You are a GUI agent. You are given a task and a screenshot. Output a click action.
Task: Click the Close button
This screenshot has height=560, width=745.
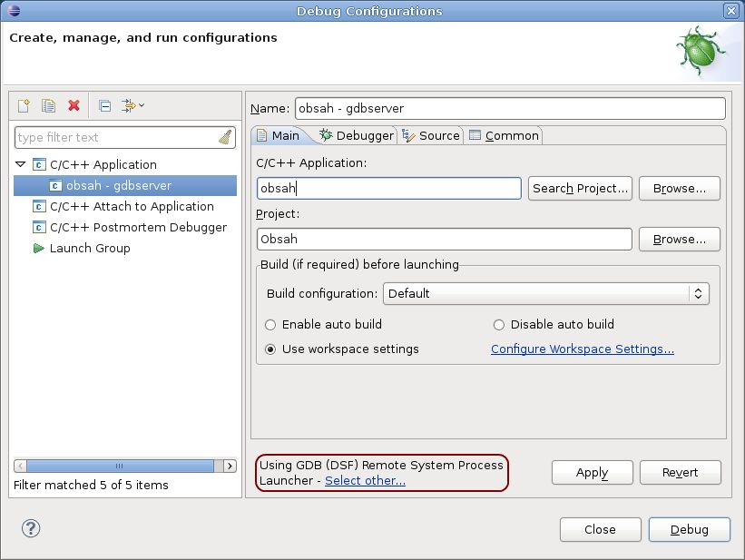coord(600,529)
